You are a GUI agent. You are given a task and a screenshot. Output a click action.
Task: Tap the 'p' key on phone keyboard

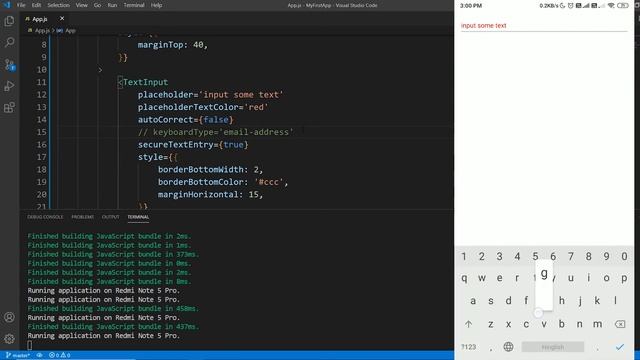coord(624,278)
